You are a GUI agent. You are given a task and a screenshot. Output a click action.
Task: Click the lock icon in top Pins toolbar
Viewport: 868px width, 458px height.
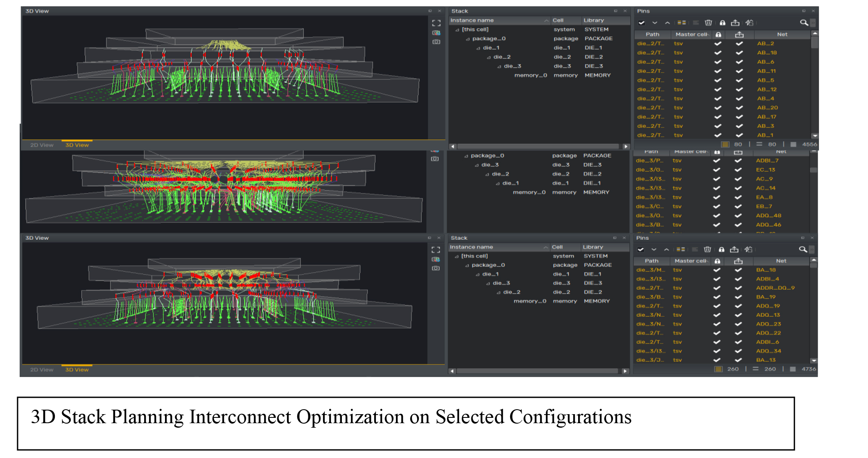(x=722, y=23)
